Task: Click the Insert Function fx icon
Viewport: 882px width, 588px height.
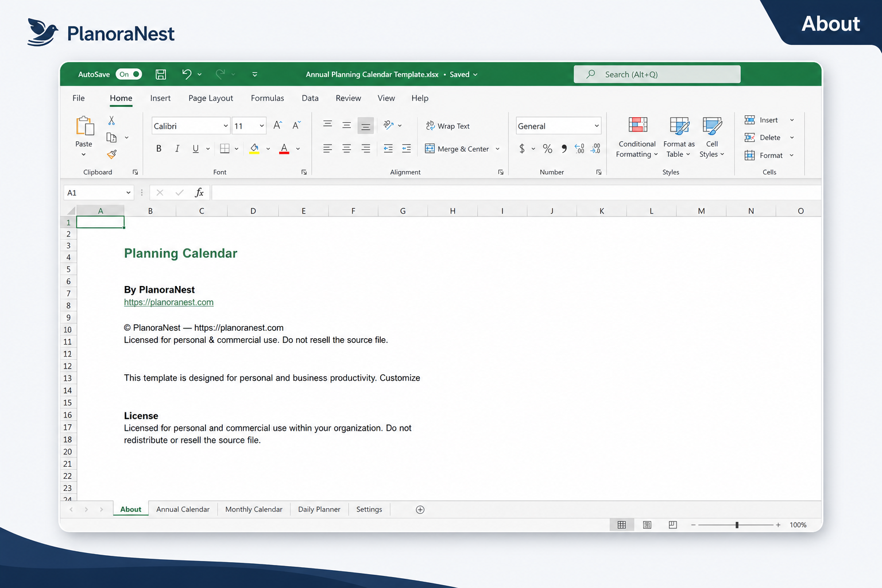Action: click(199, 192)
